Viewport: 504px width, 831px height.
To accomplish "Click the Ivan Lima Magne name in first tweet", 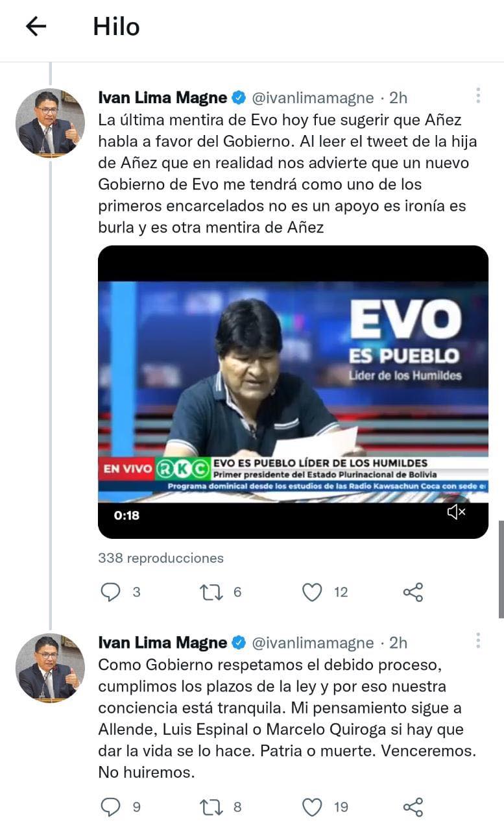I will [162, 98].
